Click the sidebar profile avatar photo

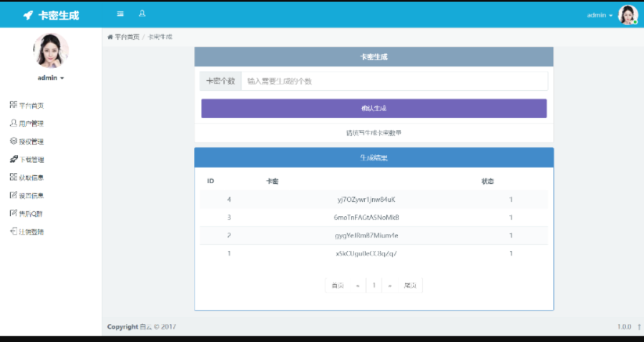coord(51,50)
